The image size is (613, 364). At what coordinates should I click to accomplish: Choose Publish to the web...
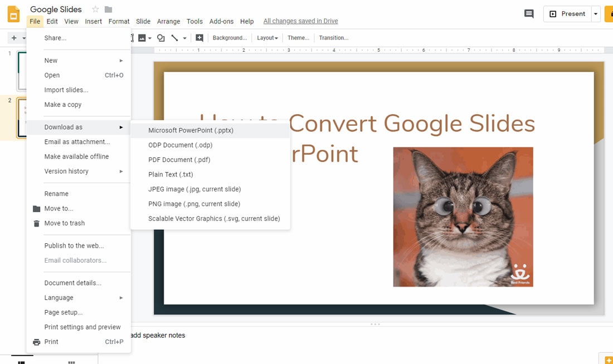click(79, 245)
